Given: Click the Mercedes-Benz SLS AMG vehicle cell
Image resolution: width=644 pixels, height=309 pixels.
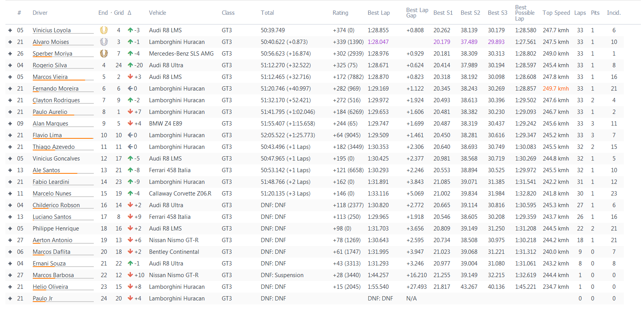Looking at the screenshot, I should (x=181, y=54).
